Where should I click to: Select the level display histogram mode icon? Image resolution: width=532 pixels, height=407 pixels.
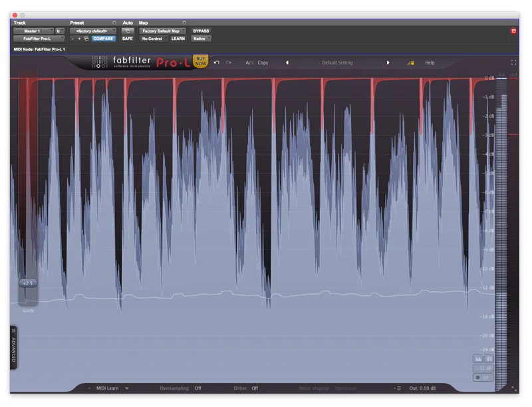[478, 359]
